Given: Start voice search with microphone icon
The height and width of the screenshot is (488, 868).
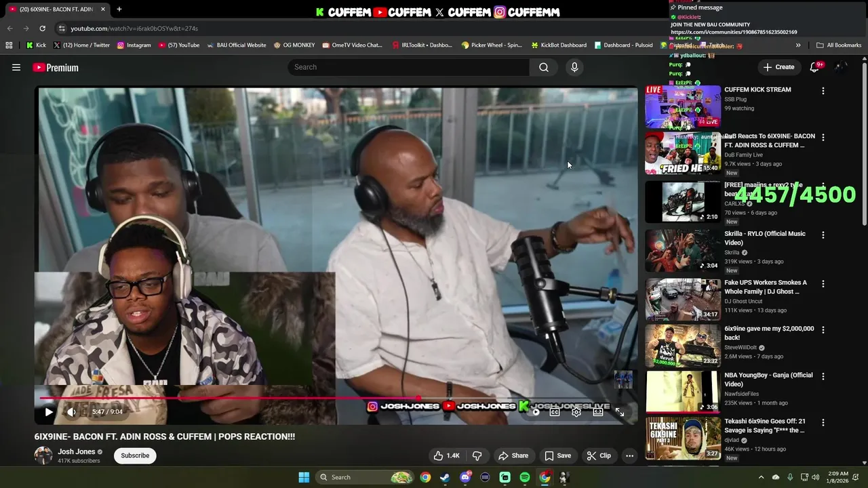Looking at the screenshot, I should pos(574,67).
